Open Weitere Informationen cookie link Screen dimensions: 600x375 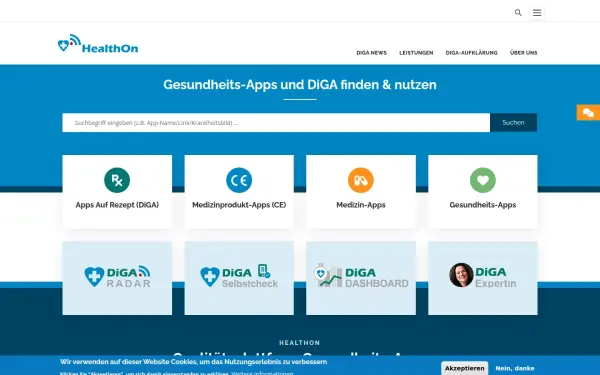click(262, 373)
